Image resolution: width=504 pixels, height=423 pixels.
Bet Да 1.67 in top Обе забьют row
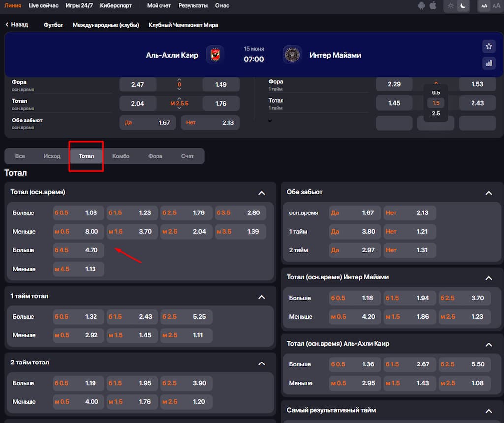point(148,122)
